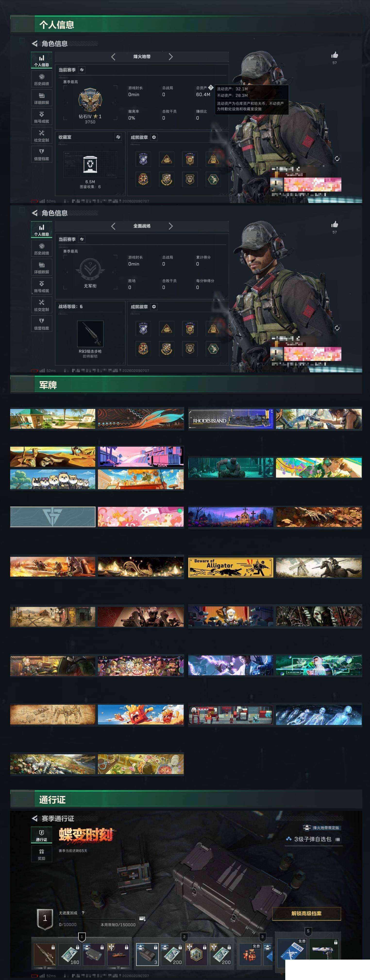This screenshot has width=370, height=980.
Task: Select the RHODES ISLAND dog tag banner
Action: click(231, 419)
